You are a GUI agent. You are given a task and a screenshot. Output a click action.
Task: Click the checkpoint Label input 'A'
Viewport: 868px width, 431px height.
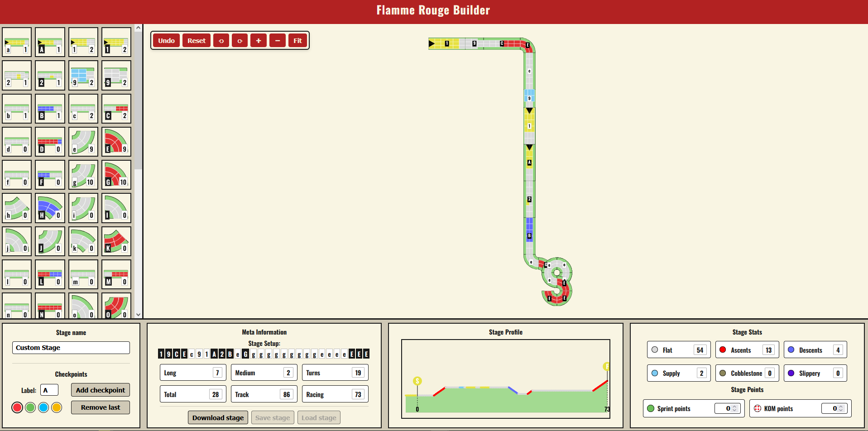49,390
